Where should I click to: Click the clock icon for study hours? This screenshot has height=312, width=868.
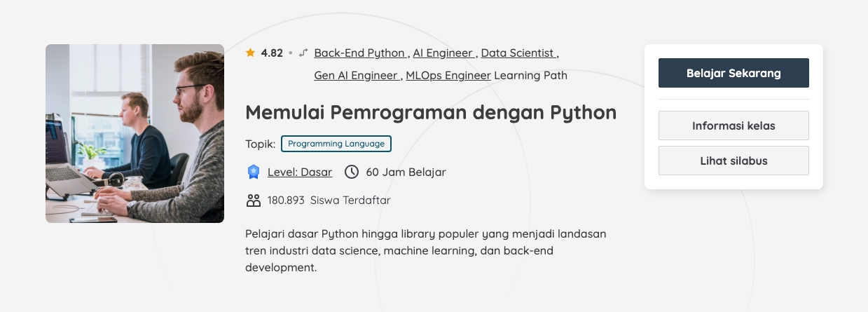coord(352,172)
